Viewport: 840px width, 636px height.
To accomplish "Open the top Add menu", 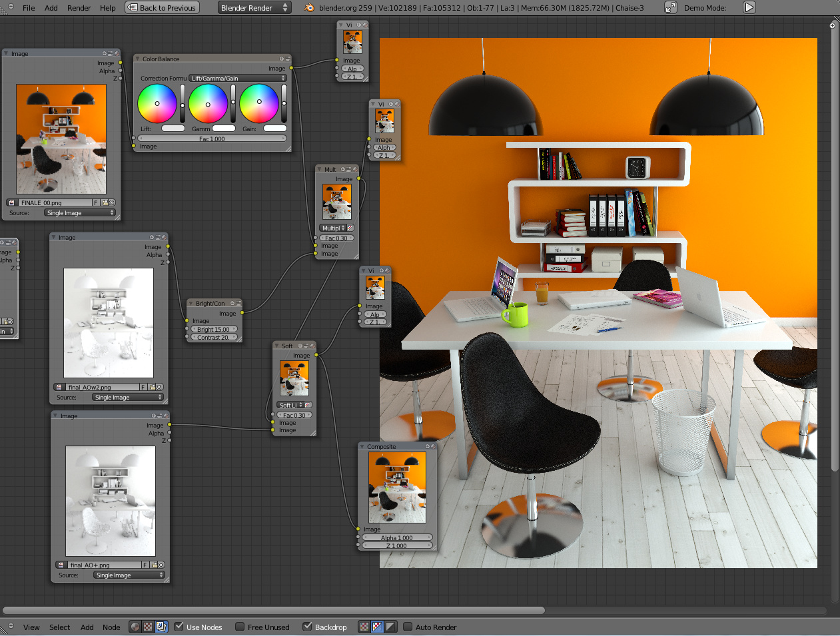I will pyautogui.click(x=51, y=8).
